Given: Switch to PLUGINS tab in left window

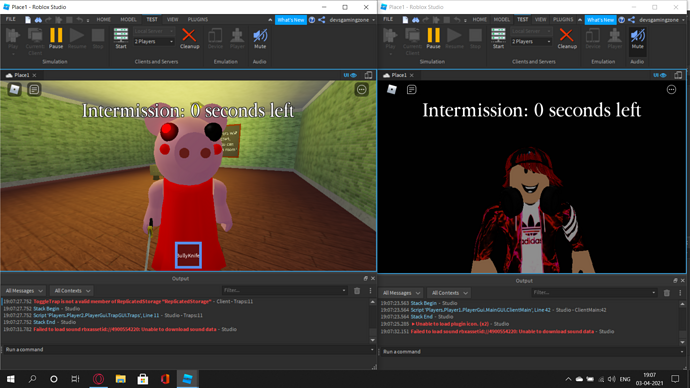Looking at the screenshot, I should 198,19.
